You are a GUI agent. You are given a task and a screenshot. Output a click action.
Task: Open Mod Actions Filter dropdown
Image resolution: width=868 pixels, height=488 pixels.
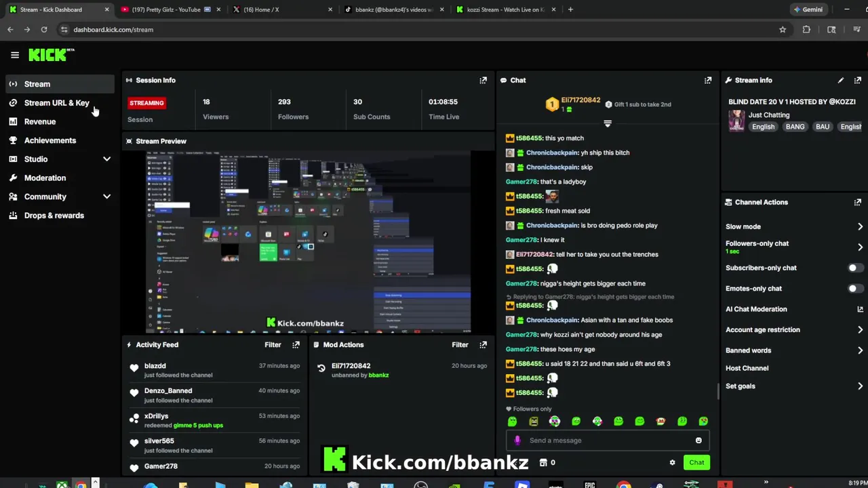pos(460,344)
